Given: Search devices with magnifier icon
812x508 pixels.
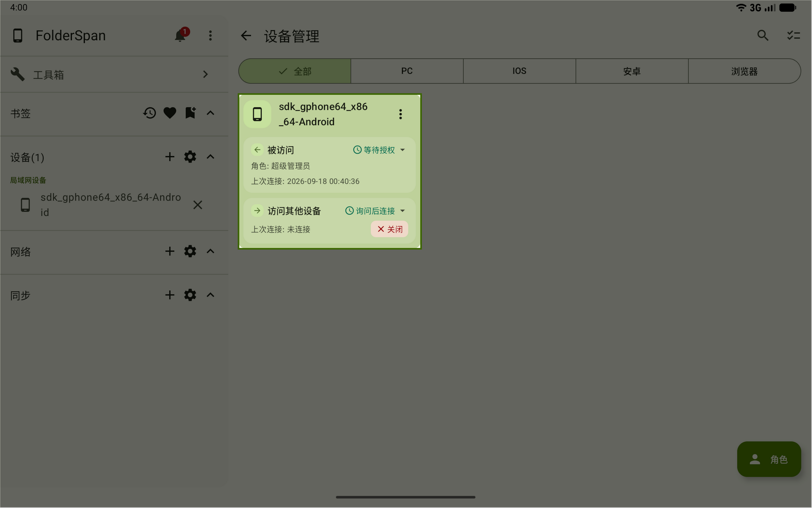Looking at the screenshot, I should 763,36.
